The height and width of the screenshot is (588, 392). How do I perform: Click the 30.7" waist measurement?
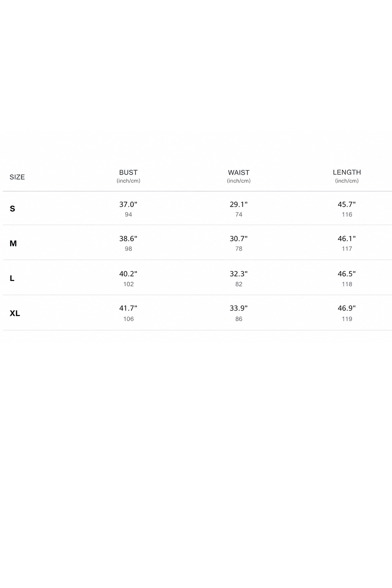(239, 239)
